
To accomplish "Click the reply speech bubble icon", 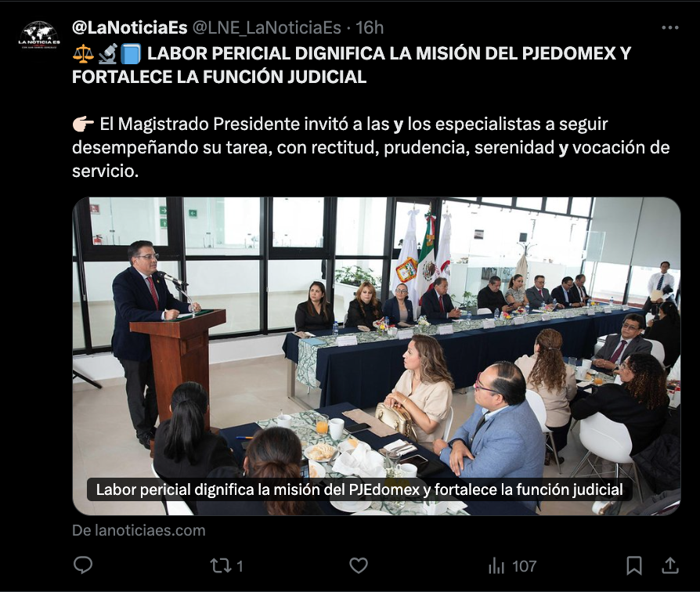I will click(x=82, y=565).
